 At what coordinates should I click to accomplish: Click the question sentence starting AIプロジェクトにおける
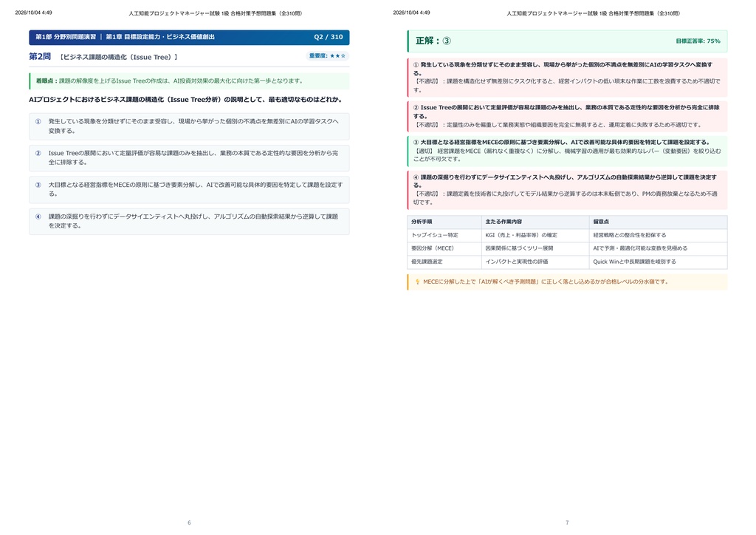tap(185, 100)
